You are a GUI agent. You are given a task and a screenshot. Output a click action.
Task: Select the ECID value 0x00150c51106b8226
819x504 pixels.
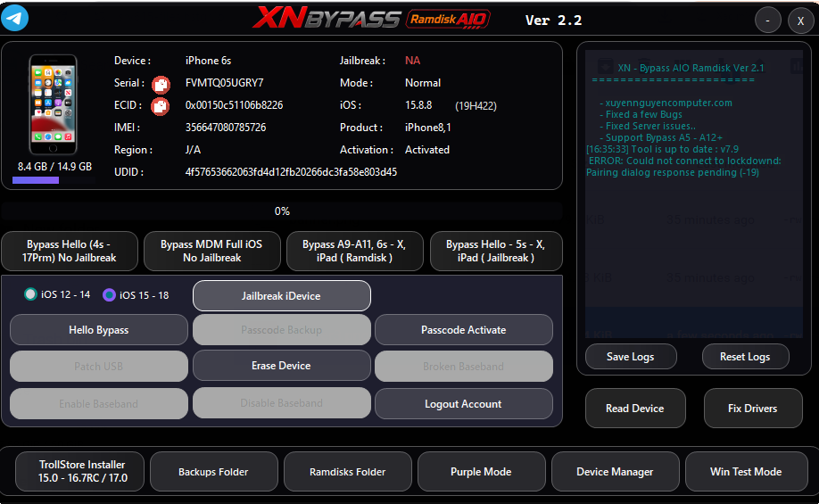234,105
